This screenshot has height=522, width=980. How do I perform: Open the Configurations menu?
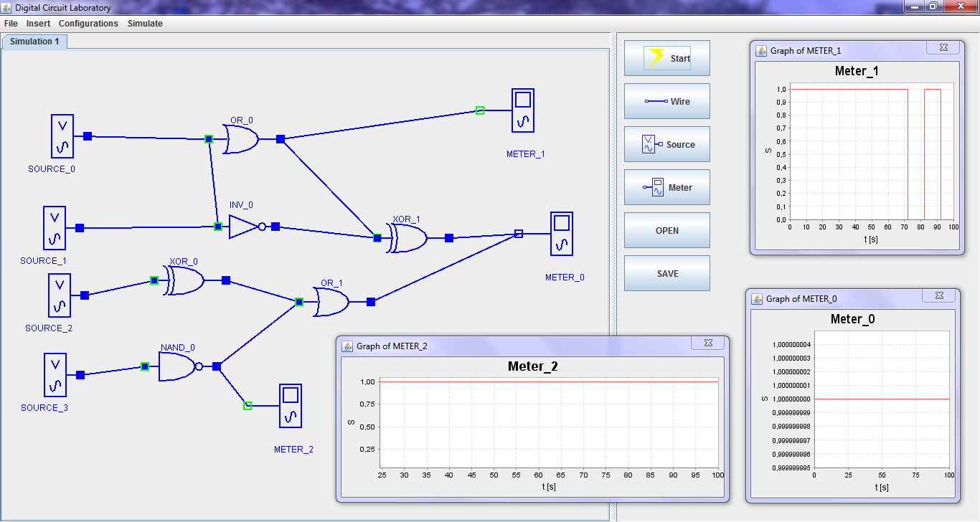pos(88,24)
